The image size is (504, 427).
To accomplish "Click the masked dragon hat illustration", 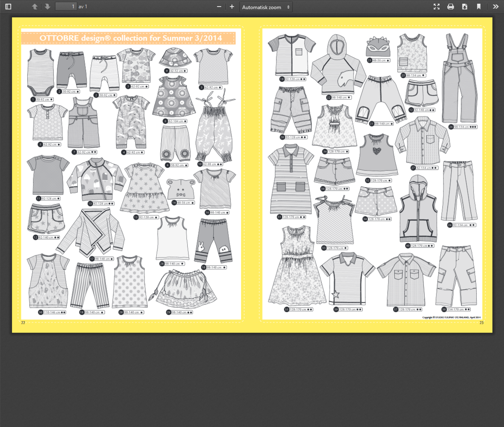I will click(378, 47).
